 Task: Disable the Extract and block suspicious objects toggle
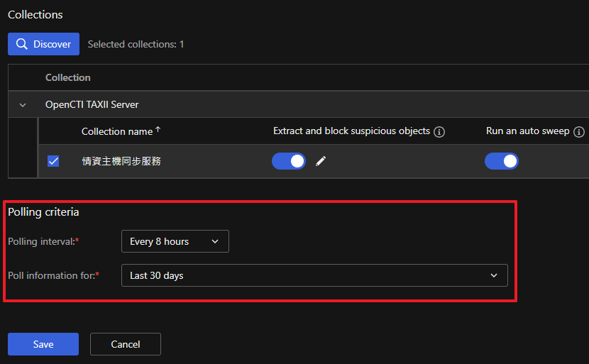[x=289, y=161]
